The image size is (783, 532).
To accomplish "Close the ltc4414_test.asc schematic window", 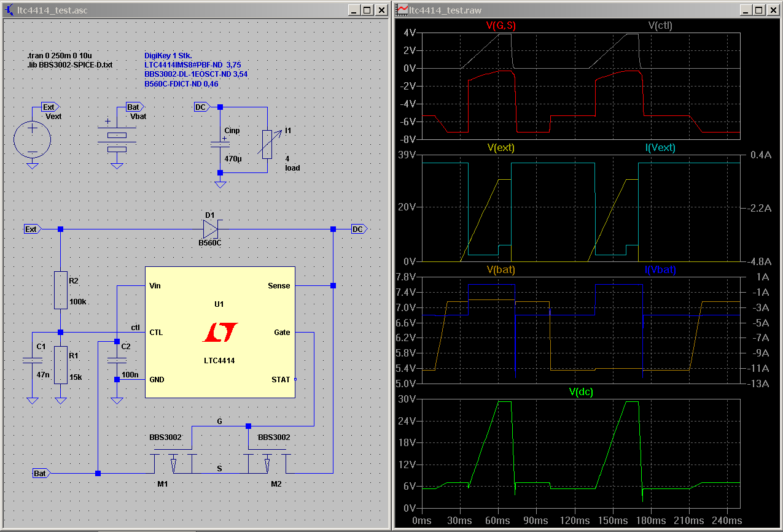I will click(381, 10).
